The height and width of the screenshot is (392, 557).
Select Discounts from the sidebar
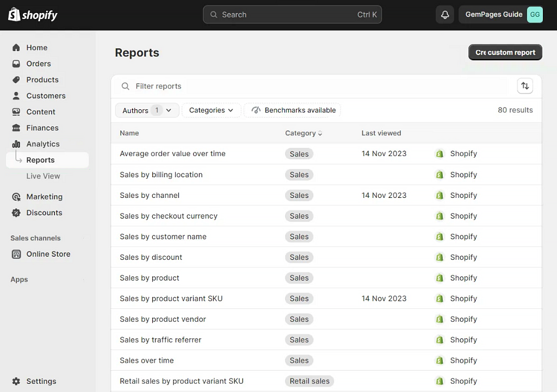pos(44,213)
